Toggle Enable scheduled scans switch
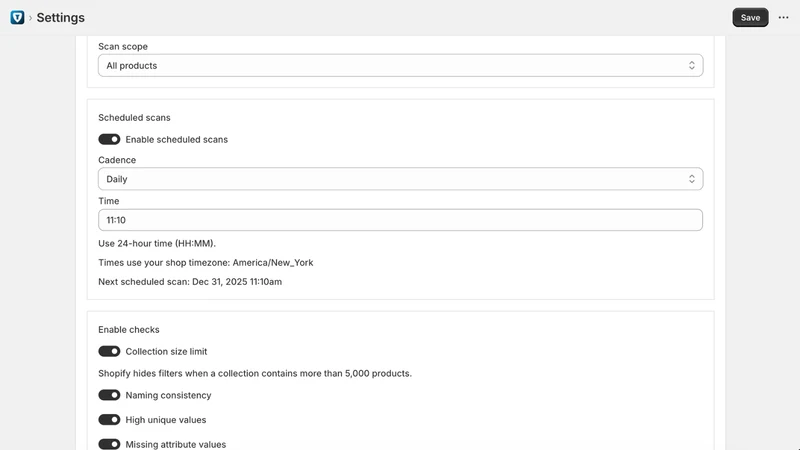 (109, 139)
